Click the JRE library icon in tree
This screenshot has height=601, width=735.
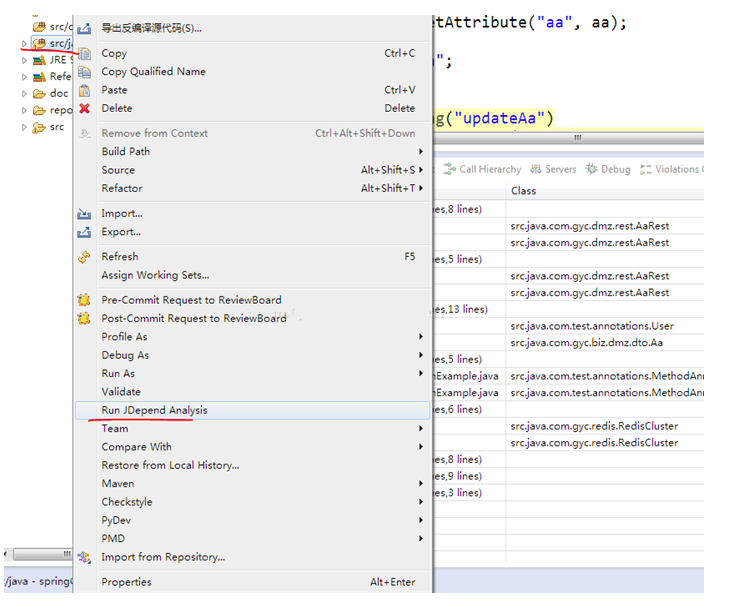click(x=39, y=60)
